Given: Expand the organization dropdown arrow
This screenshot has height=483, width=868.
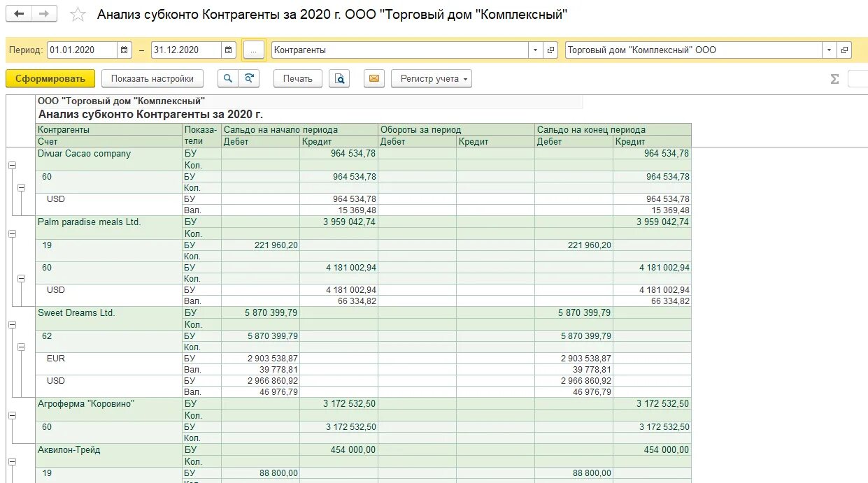Looking at the screenshot, I should coord(829,50).
